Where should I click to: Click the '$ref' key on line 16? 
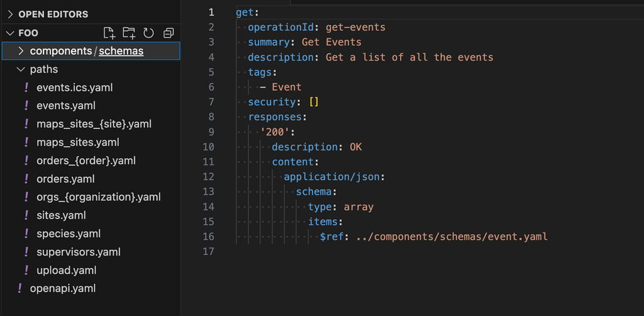tap(332, 236)
